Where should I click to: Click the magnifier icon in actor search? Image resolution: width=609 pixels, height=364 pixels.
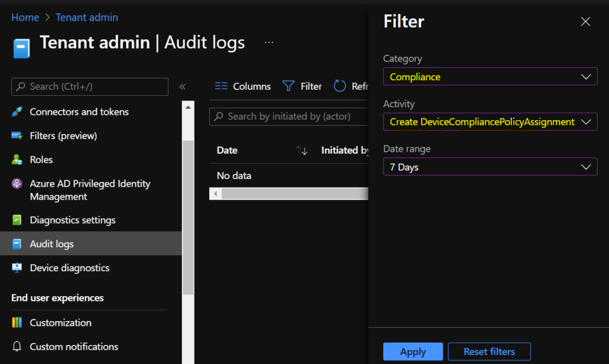[219, 116]
